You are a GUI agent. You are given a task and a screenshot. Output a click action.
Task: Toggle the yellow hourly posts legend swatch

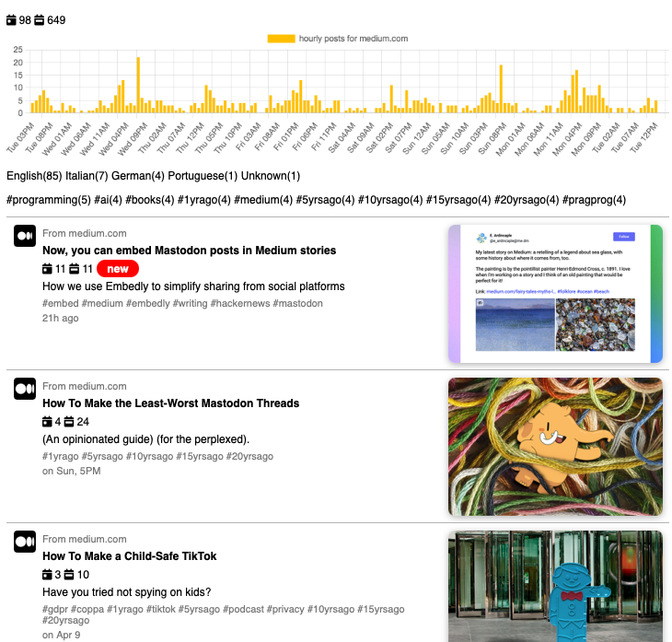[x=281, y=39]
